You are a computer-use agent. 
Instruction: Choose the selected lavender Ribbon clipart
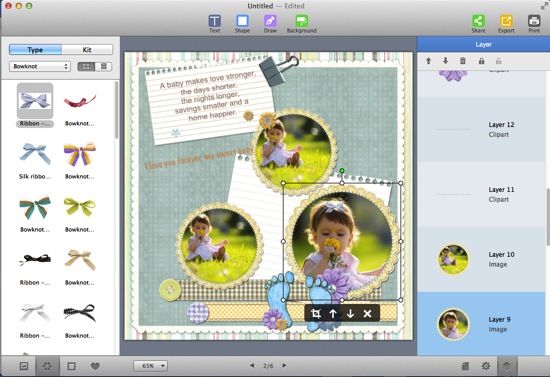coord(35,101)
